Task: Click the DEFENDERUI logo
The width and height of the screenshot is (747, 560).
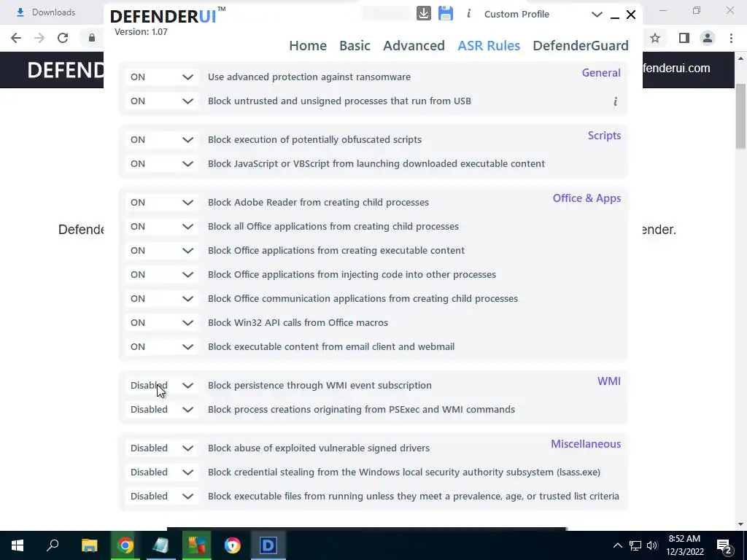Action: (x=168, y=16)
